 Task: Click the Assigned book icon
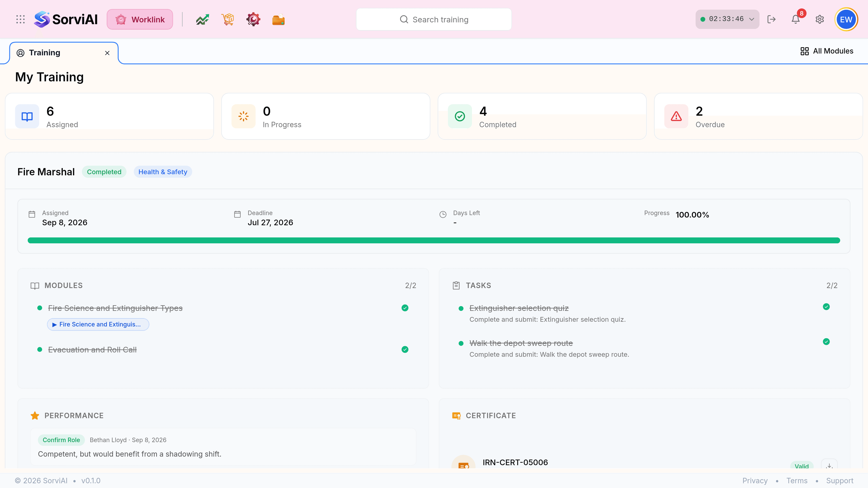point(27,116)
